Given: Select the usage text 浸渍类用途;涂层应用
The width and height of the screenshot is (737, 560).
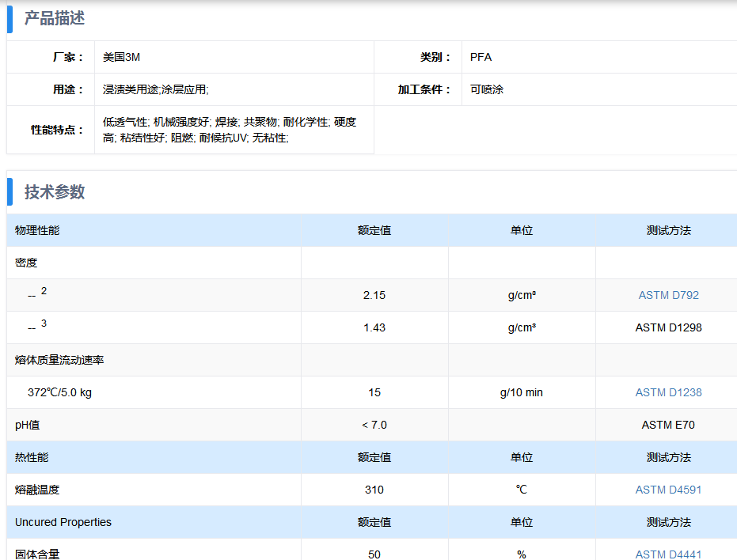Looking at the screenshot, I should point(155,89).
